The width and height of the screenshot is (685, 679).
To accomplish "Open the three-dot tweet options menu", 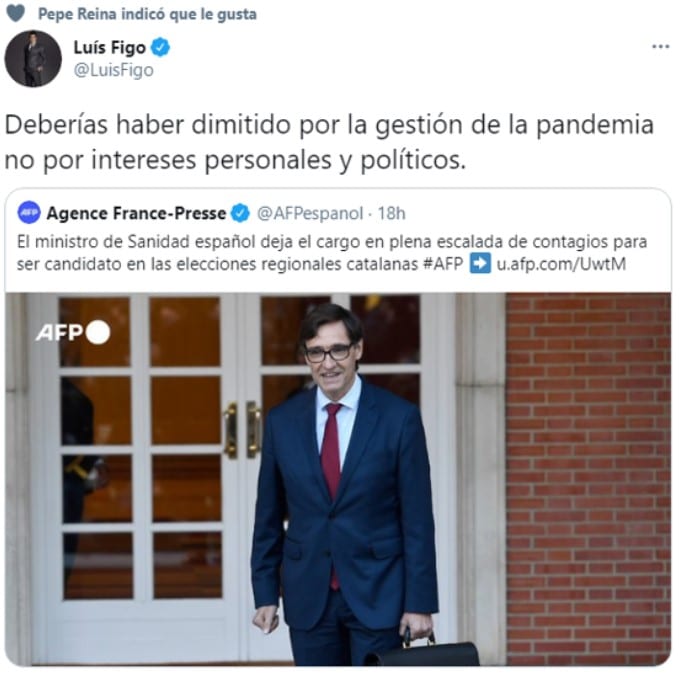I will coord(660,47).
